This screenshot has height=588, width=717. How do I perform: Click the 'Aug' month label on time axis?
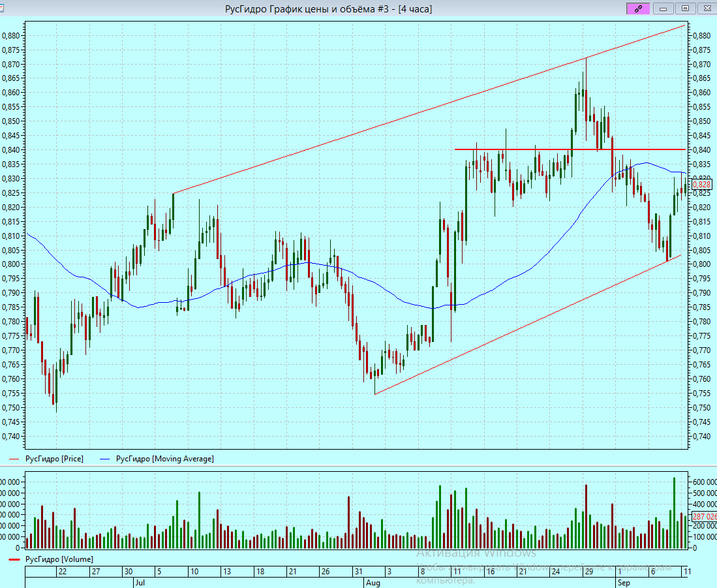[373, 583]
